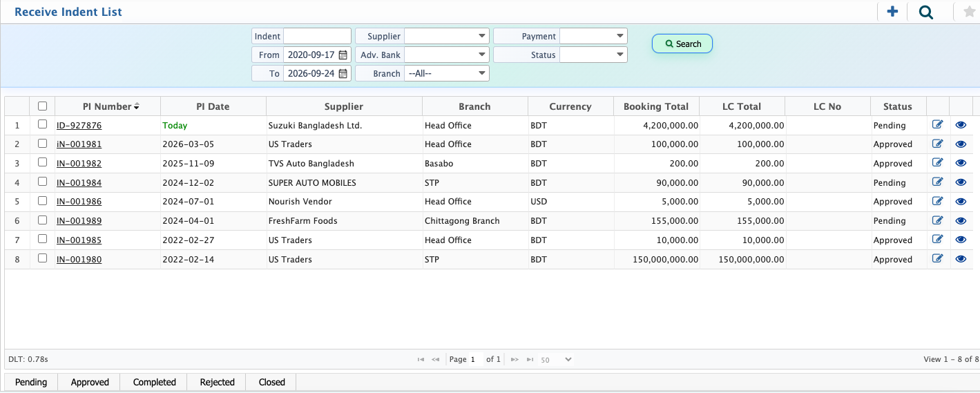Check the box for IN-001986 row

(43, 200)
